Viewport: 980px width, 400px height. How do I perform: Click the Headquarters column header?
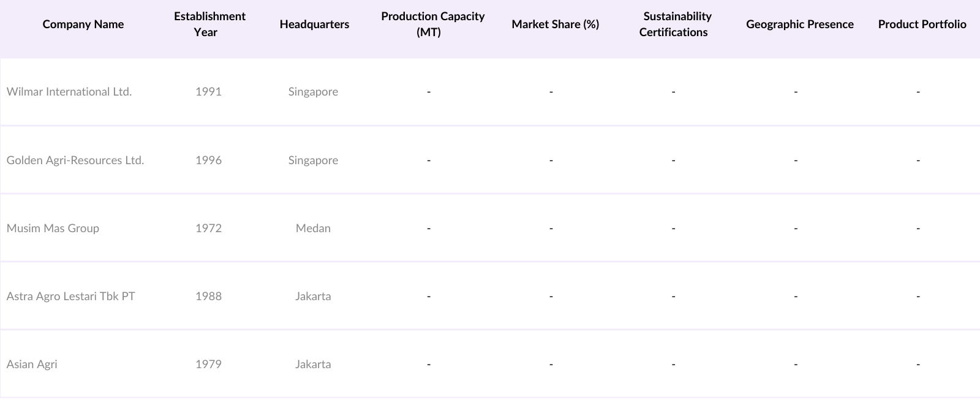point(314,25)
